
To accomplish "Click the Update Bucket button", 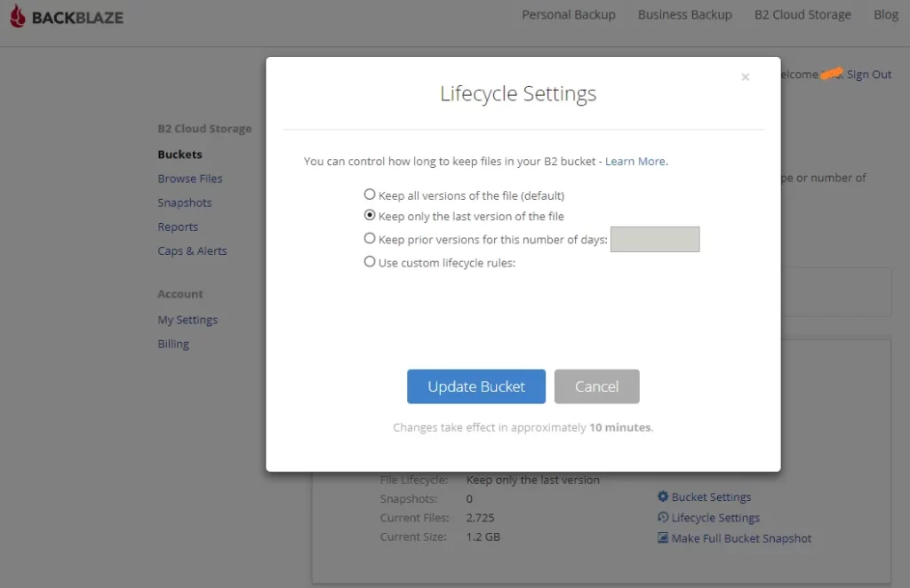I will pos(476,386).
